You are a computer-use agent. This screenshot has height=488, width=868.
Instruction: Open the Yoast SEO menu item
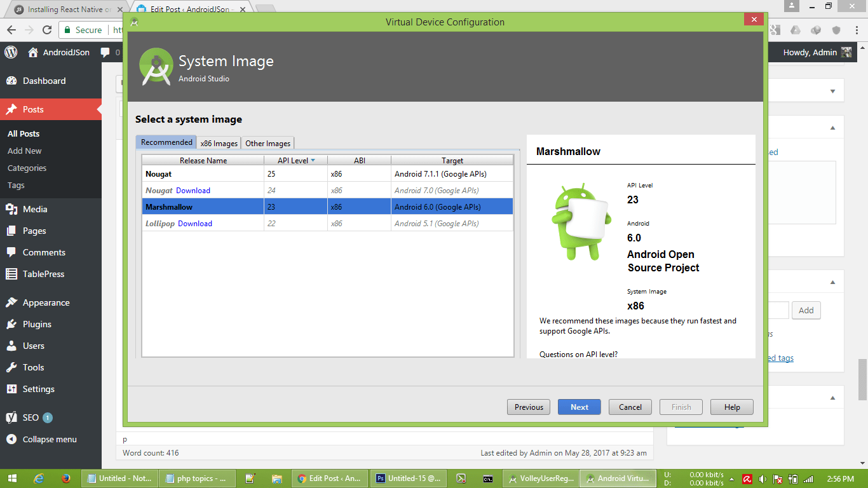31,417
